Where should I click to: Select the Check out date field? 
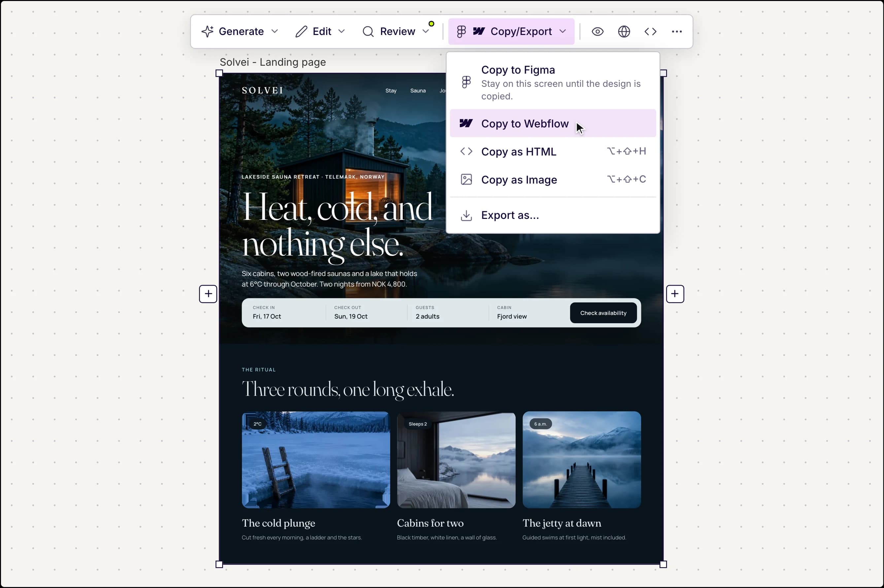(367, 312)
